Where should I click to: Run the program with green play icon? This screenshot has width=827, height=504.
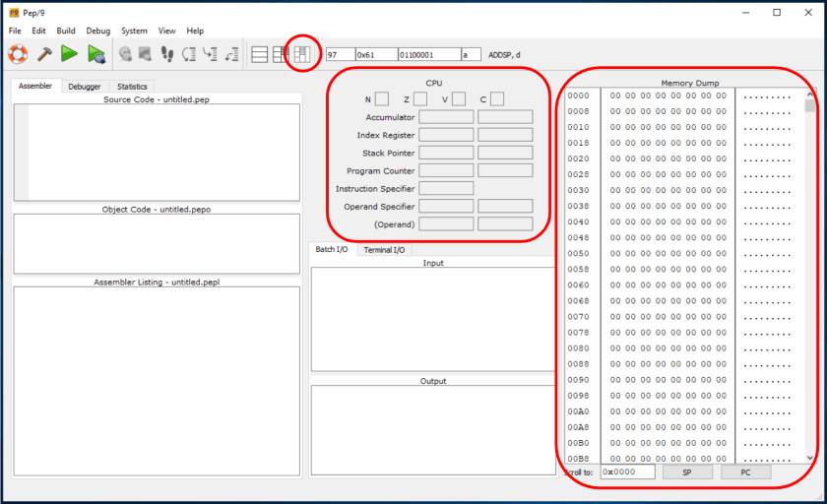70,54
